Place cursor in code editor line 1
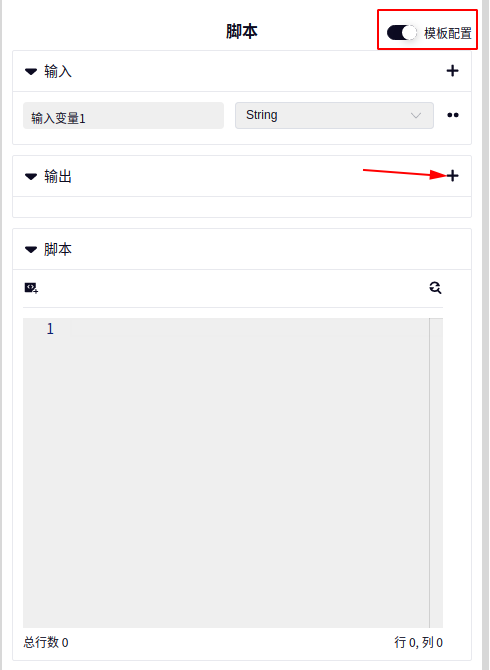Screen dimensions: 490x670 point(249,329)
